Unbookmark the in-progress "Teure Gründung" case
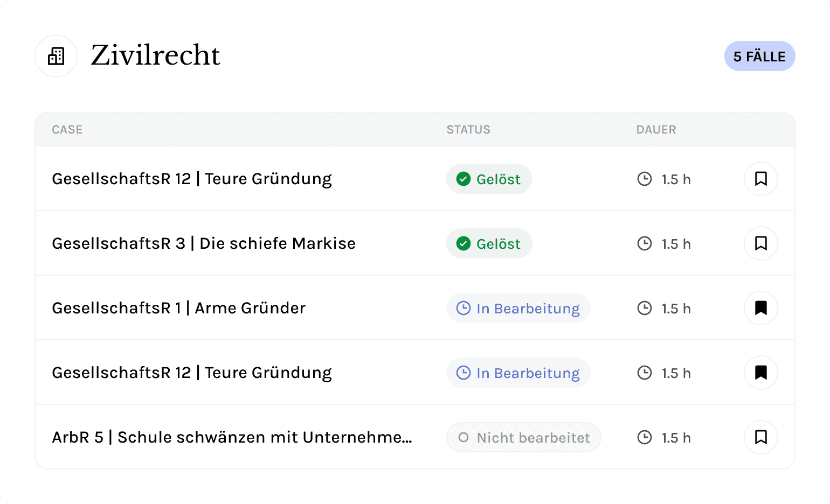The image size is (830, 504). pos(760,373)
